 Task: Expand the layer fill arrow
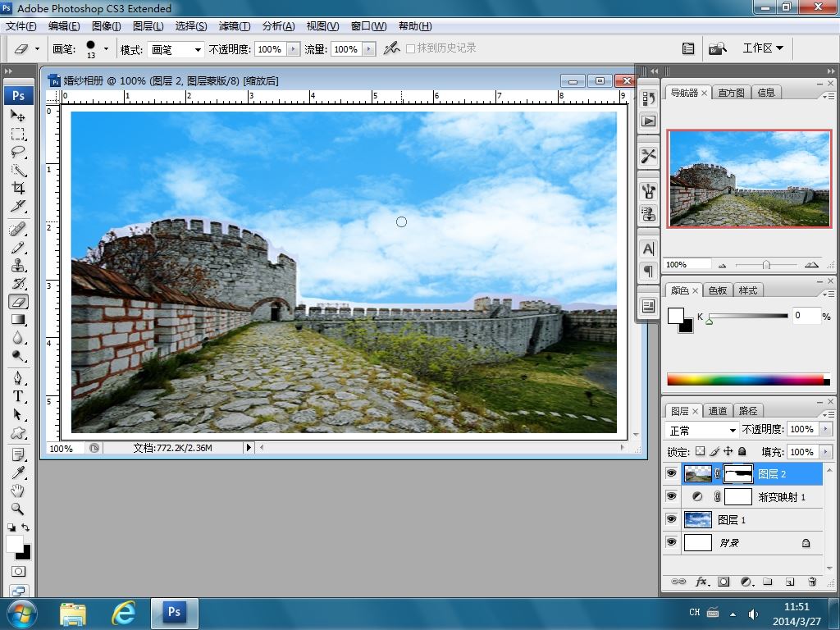click(825, 452)
